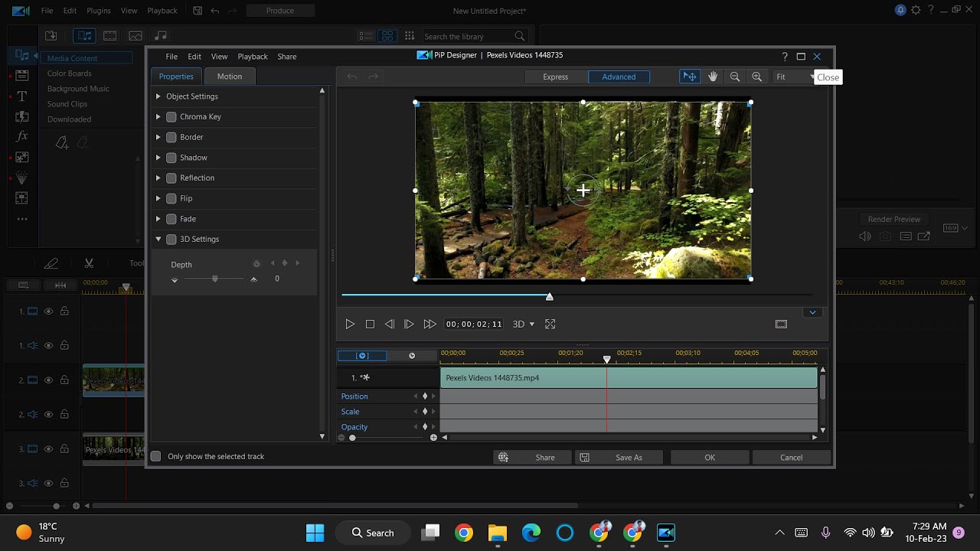
Task: Add Scale keyframe diamond
Action: tap(425, 412)
